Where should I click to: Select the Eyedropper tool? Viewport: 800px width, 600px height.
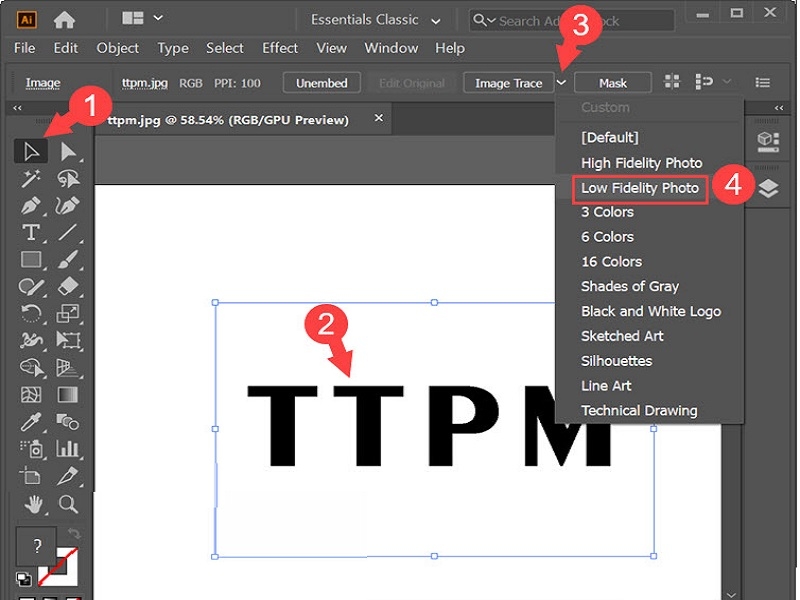(31, 422)
